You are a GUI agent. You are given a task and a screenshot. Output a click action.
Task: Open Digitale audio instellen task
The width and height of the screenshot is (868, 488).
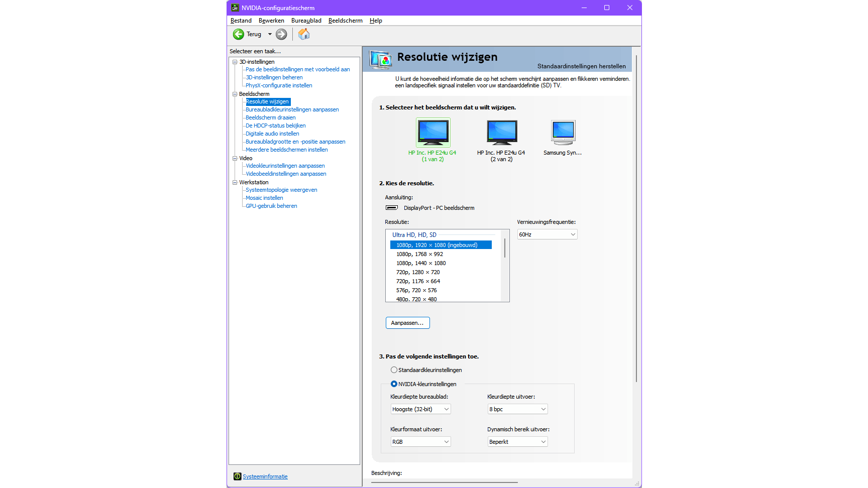tap(272, 134)
